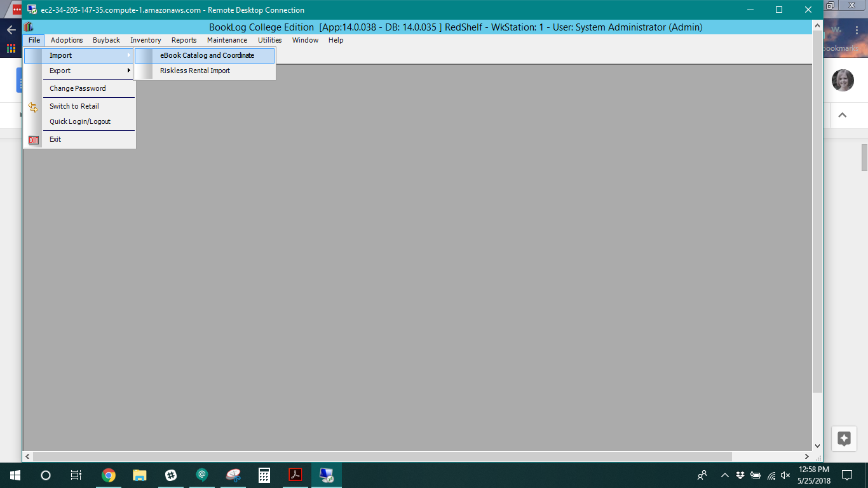Open the Adoptions menu
868x488 pixels.
67,40
